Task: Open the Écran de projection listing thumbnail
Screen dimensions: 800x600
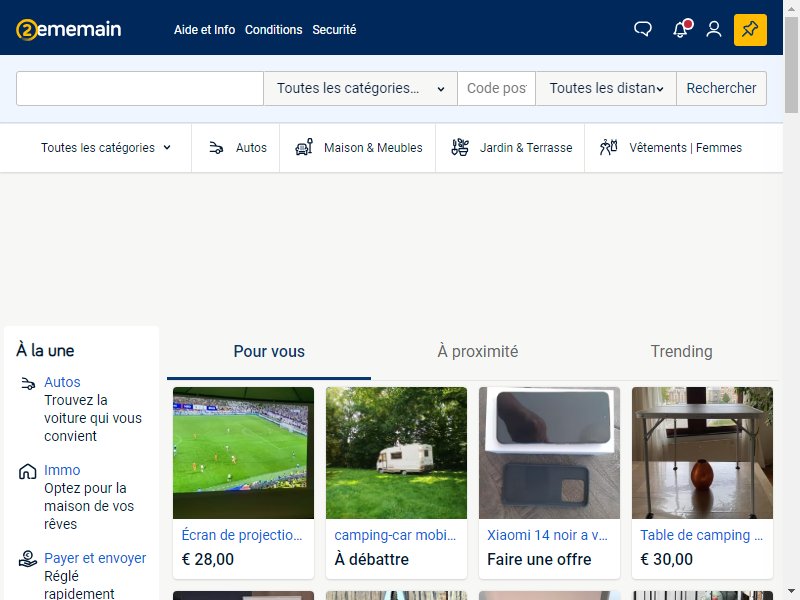Action: pos(243,453)
